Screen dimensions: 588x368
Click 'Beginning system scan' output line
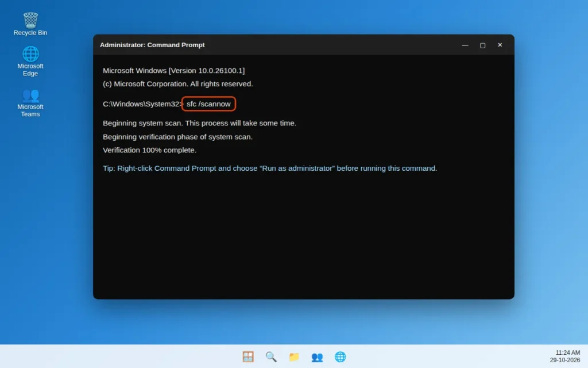click(x=199, y=123)
